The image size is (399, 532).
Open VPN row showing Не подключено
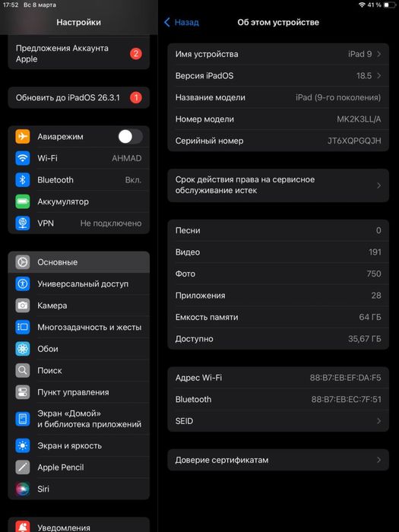point(79,223)
